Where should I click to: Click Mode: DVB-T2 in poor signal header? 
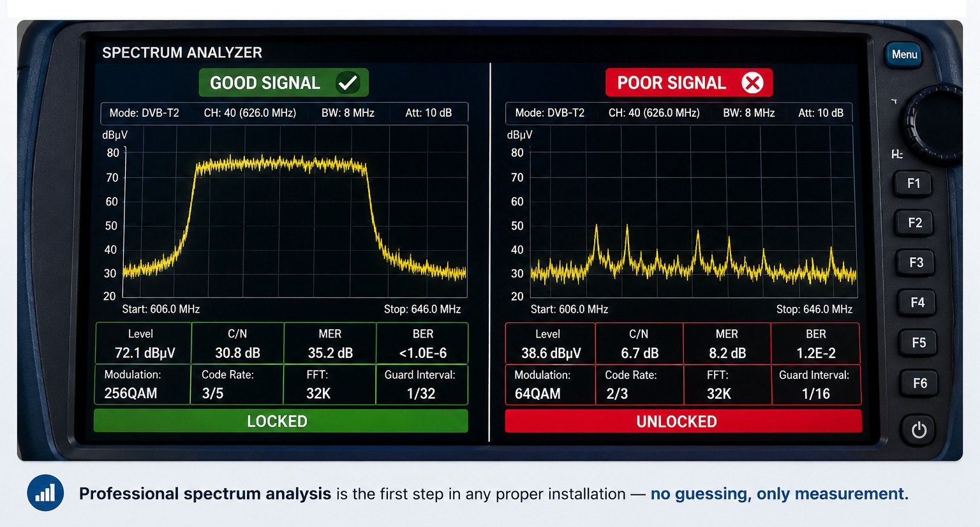tap(550, 113)
